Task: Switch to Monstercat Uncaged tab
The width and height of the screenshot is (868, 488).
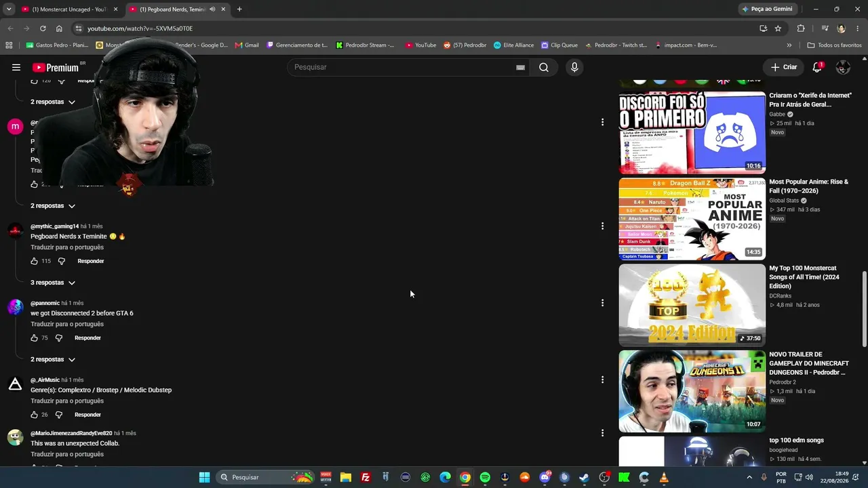Action: click(69, 9)
